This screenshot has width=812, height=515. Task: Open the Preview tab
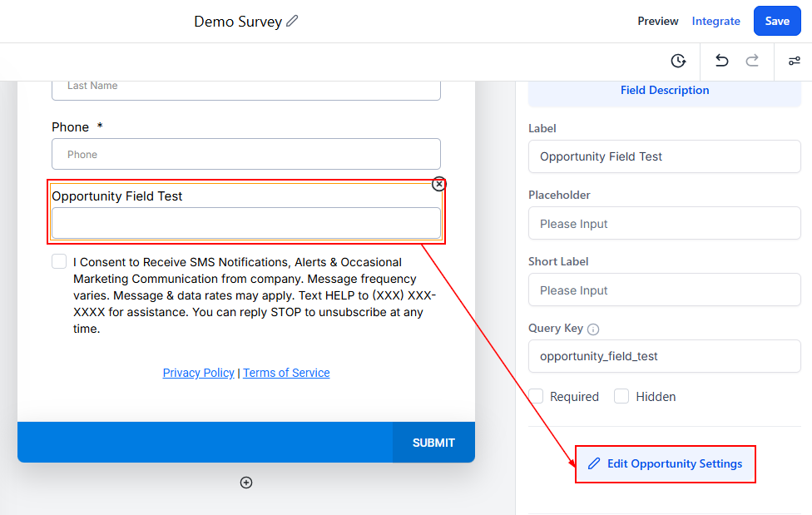point(658,21)
